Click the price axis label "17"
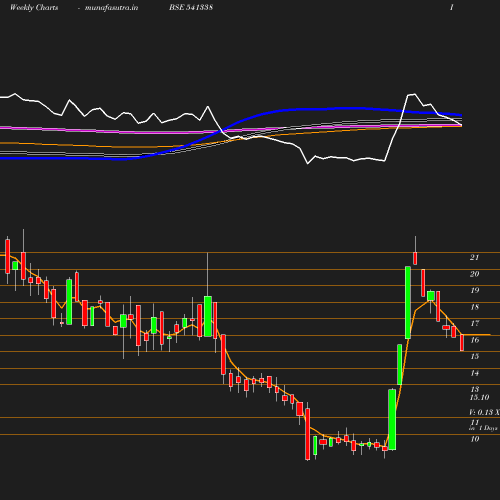 tap(475, 323)
